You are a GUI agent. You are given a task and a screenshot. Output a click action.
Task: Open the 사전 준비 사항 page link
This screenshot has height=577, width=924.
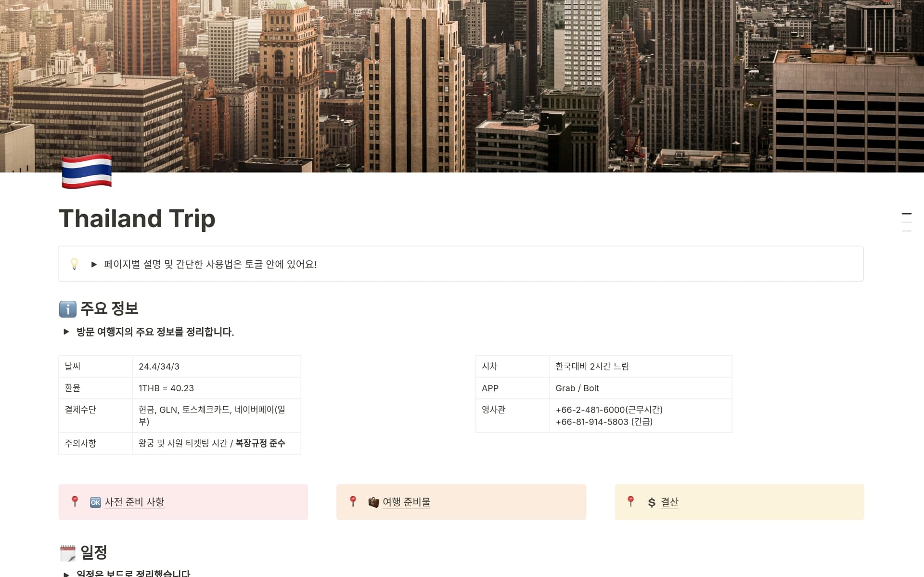point(134,502)
